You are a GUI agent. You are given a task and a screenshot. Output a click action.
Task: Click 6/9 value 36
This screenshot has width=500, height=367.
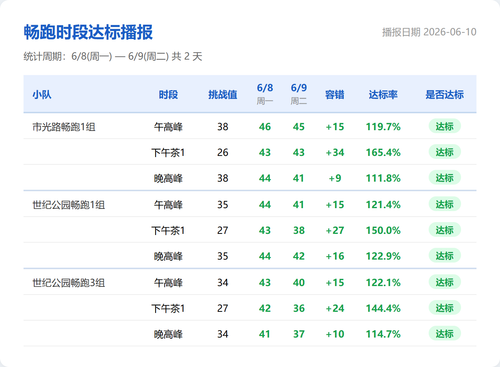(x=299, y=308)
